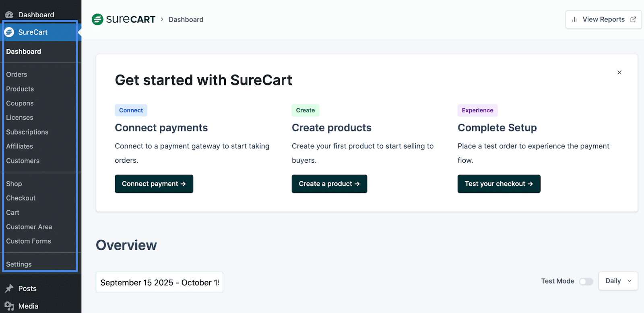Click the Posts pushpin icon

pos(9,288)
